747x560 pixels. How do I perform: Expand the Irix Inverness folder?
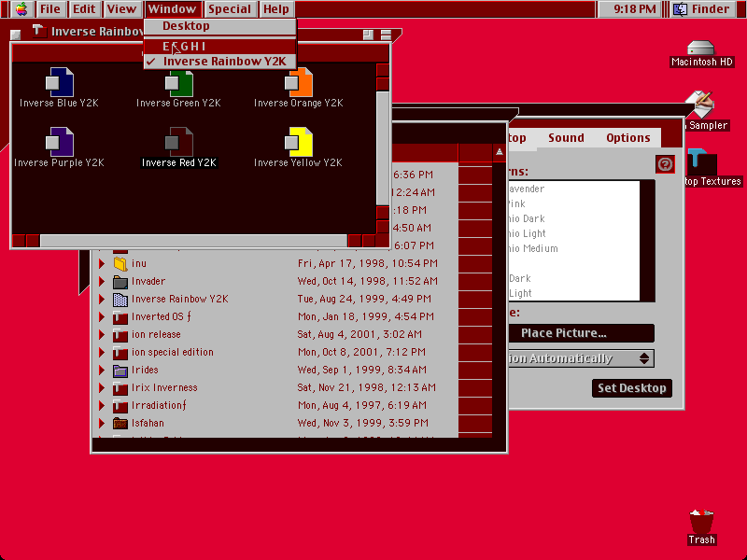pos(102,387)
